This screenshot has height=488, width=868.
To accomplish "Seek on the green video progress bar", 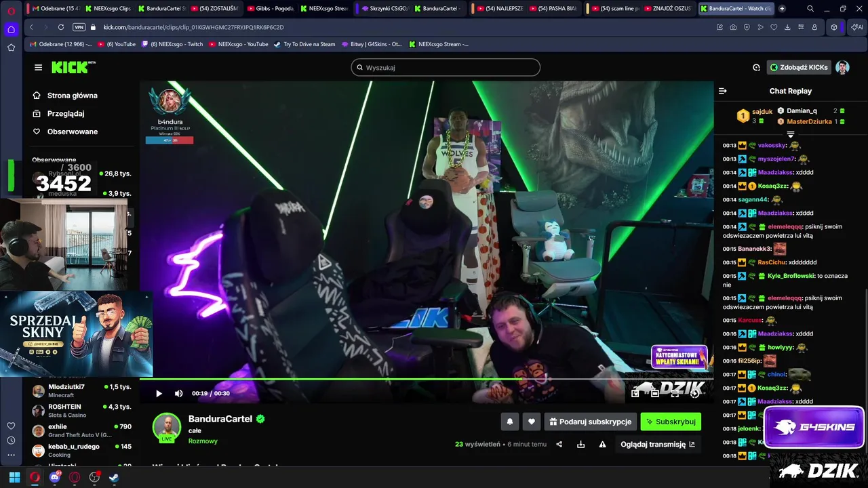I will 427,380.
